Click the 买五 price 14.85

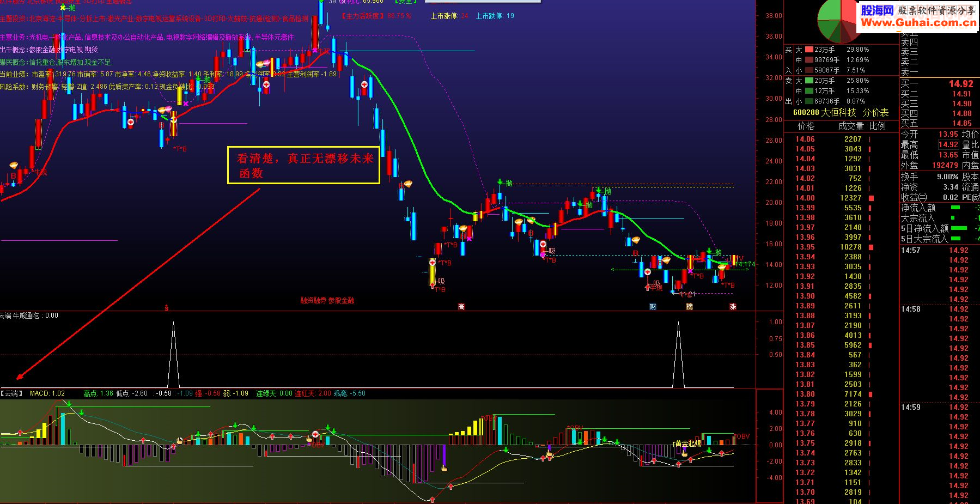pyautogui.click(x=962, y=123)
